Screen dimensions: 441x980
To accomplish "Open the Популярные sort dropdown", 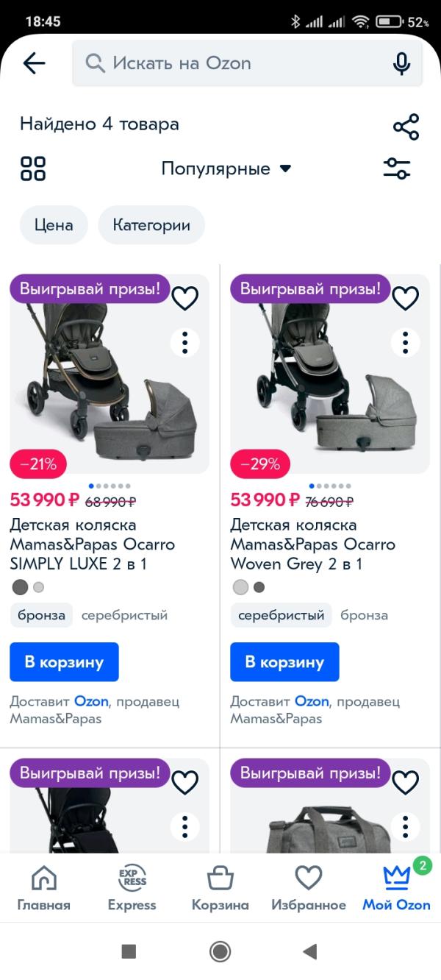I will tap(226, 168).
